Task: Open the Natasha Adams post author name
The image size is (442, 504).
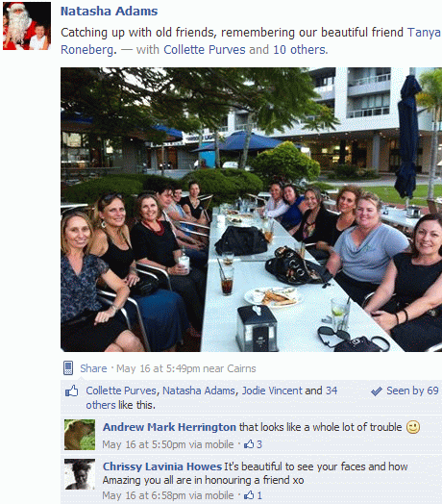Action: 110,12
